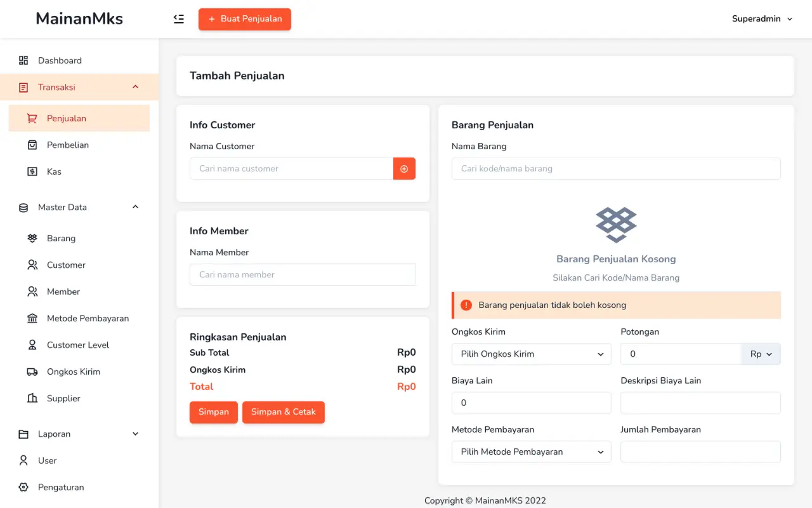Open the Pilih Metode Pembayaran dropdown
Image resolution: width=812 pixels, height=508 pixels.
(531, 452)
